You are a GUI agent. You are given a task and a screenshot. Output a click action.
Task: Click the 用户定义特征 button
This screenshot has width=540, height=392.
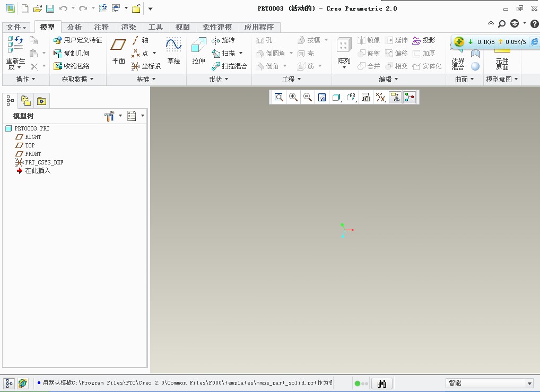pyautogui.click(x=78, y=40)
